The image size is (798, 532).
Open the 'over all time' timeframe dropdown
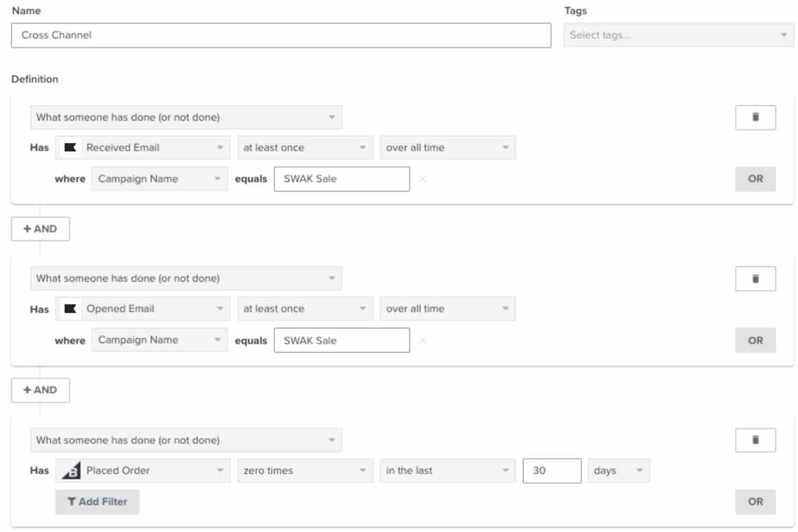tap(447, 148)
